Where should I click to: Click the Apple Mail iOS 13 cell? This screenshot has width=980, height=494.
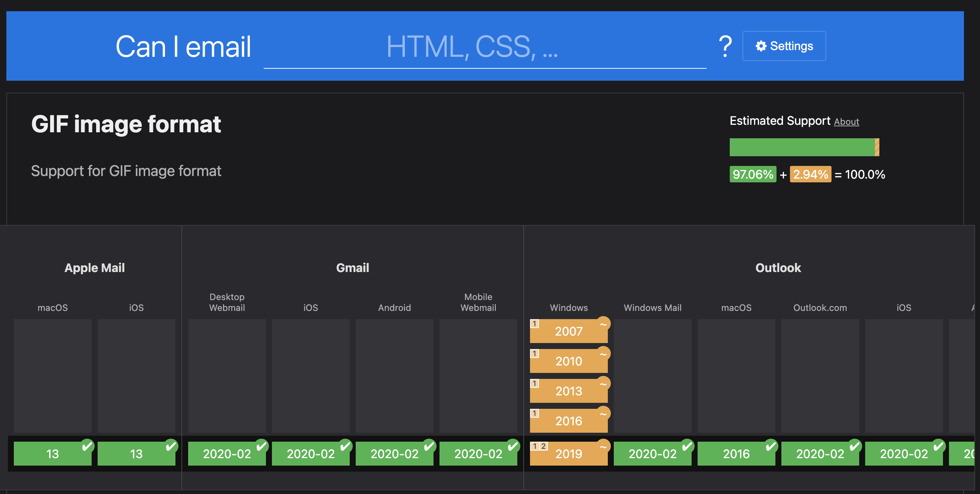point(136,454)
